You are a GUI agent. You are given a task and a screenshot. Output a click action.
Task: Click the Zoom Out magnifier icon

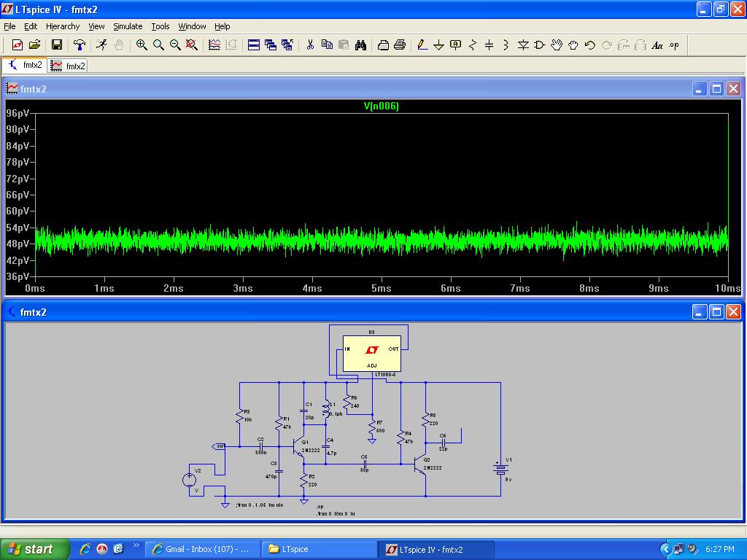[x=175, y=44]
